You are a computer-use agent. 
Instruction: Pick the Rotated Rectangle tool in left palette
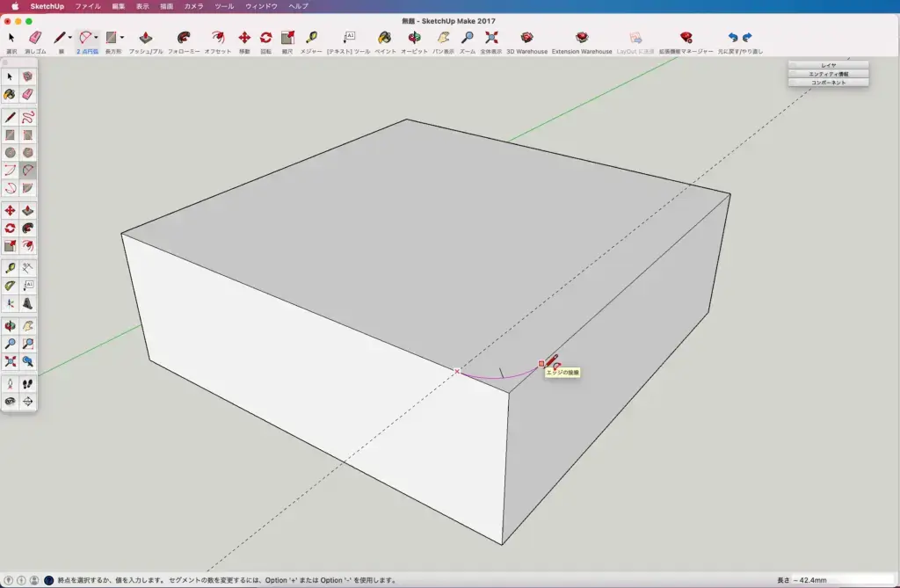27,135
